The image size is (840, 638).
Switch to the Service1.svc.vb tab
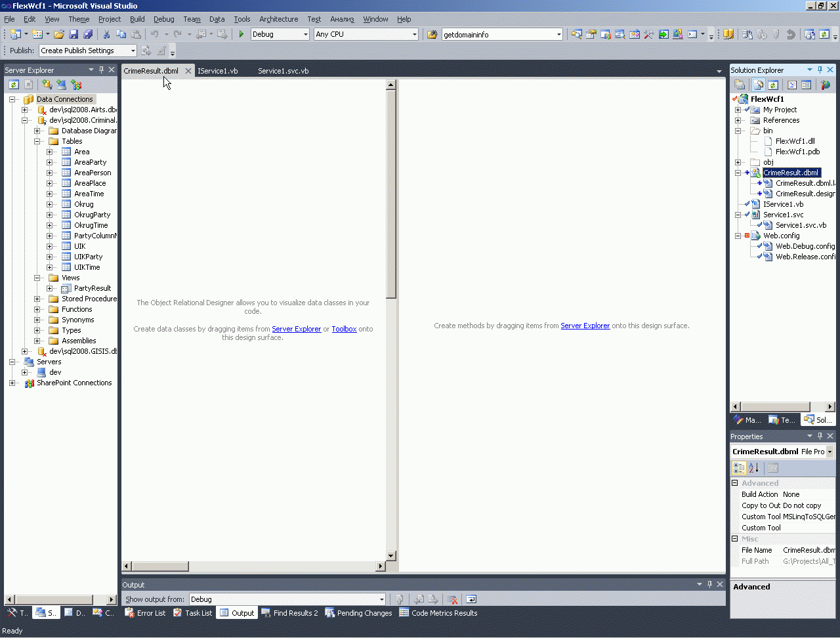point(283,71)
